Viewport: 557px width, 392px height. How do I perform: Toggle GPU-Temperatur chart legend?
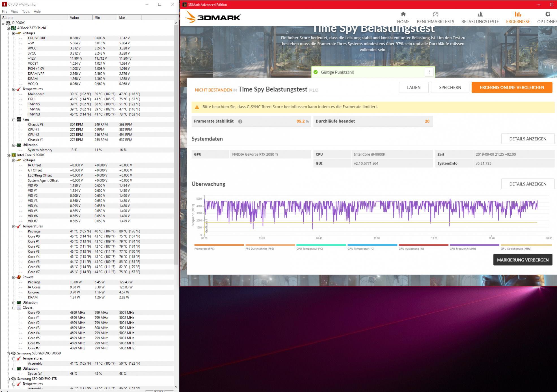372,247
